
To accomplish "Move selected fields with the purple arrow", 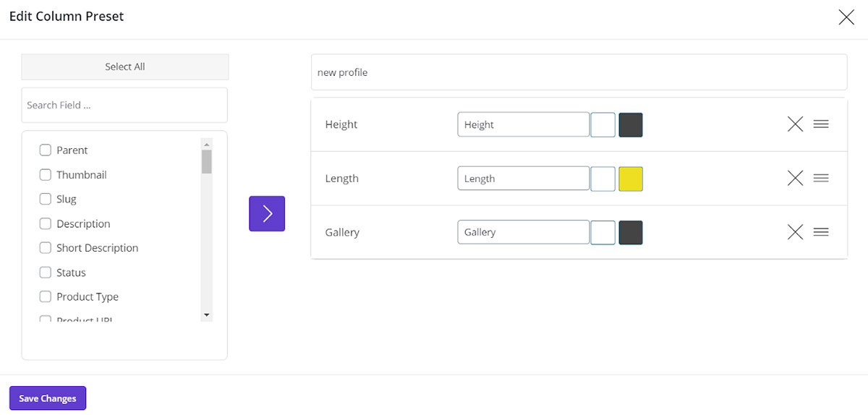I will (x=267, y=213).
